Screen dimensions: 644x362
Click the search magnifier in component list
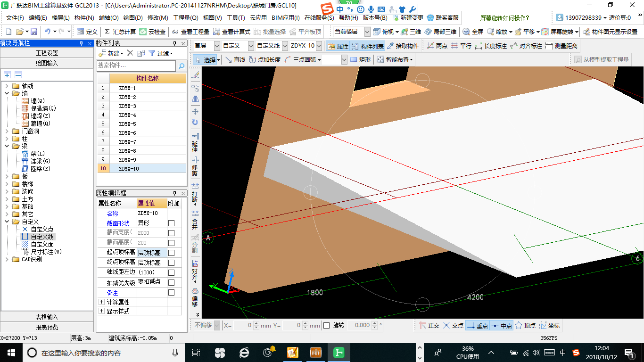182,66
